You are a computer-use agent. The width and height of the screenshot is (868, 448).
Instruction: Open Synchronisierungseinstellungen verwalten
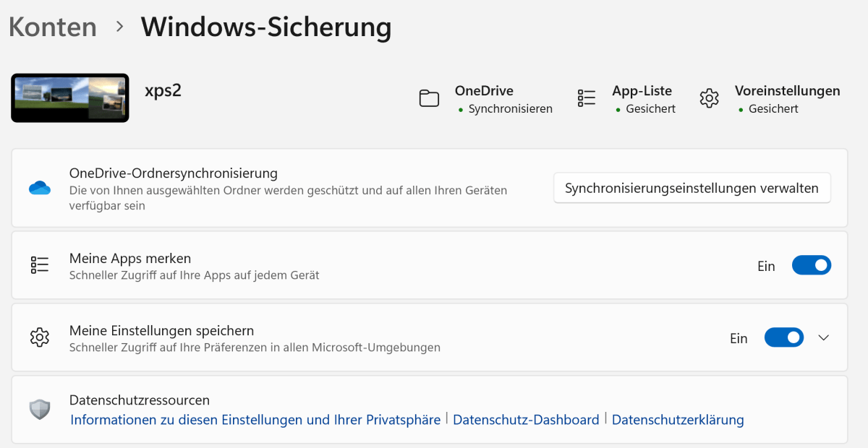692,188
